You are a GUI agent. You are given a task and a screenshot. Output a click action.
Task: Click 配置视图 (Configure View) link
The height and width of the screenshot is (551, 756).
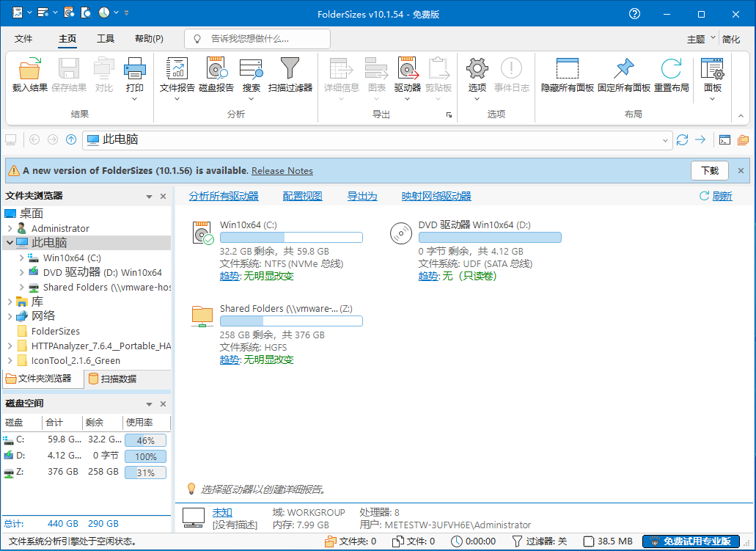point(302,196)
